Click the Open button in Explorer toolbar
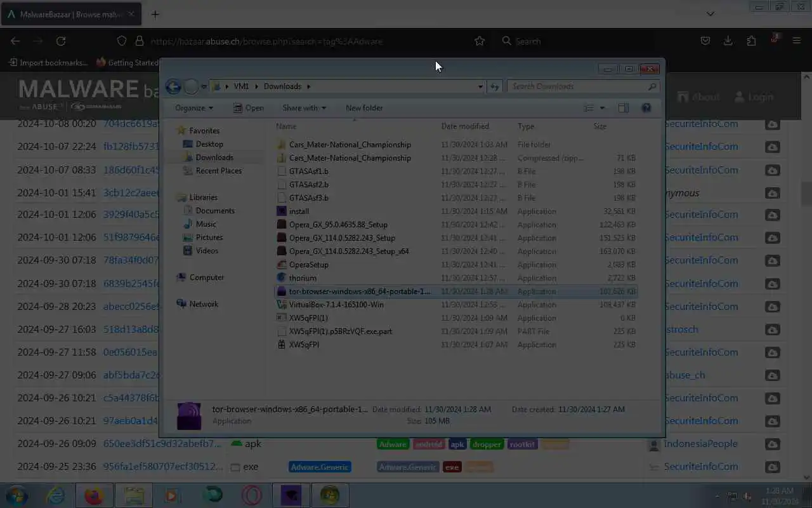812x508 pixels. pyautogui.click(x=248, y=108)
